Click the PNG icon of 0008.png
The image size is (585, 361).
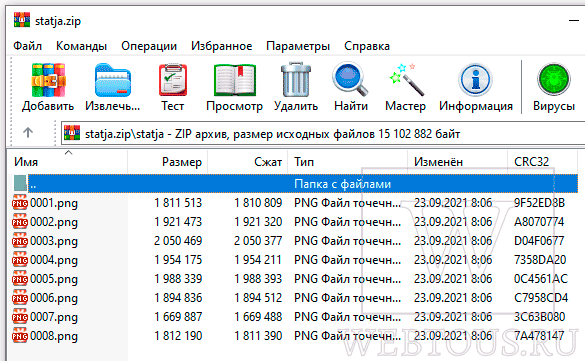click(20, 336)
